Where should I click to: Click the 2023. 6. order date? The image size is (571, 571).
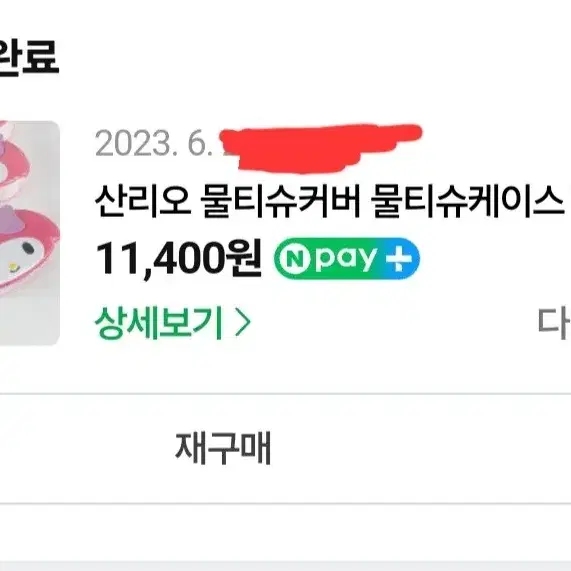[x=153, y=144]
